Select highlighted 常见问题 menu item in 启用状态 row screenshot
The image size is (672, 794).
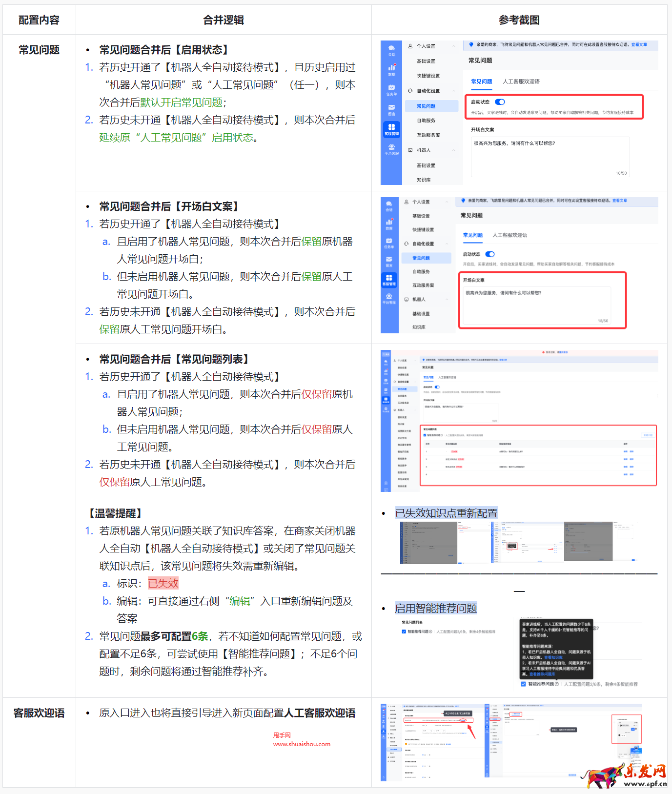pos(431,106)
